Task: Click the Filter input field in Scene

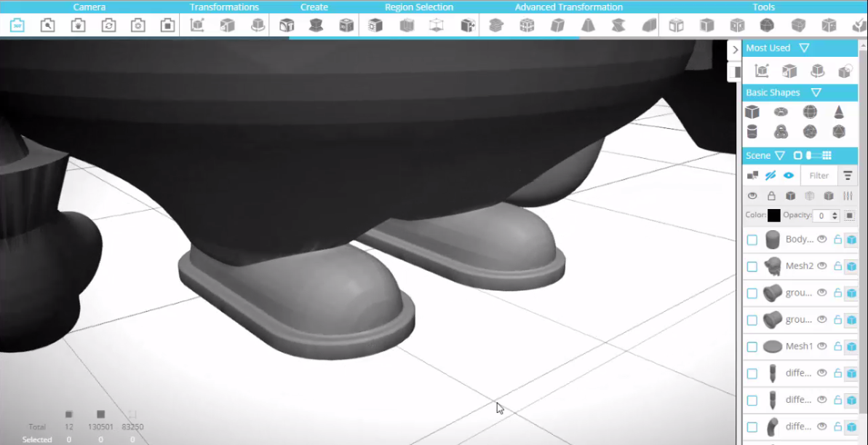Action: (x=819, y=176)
